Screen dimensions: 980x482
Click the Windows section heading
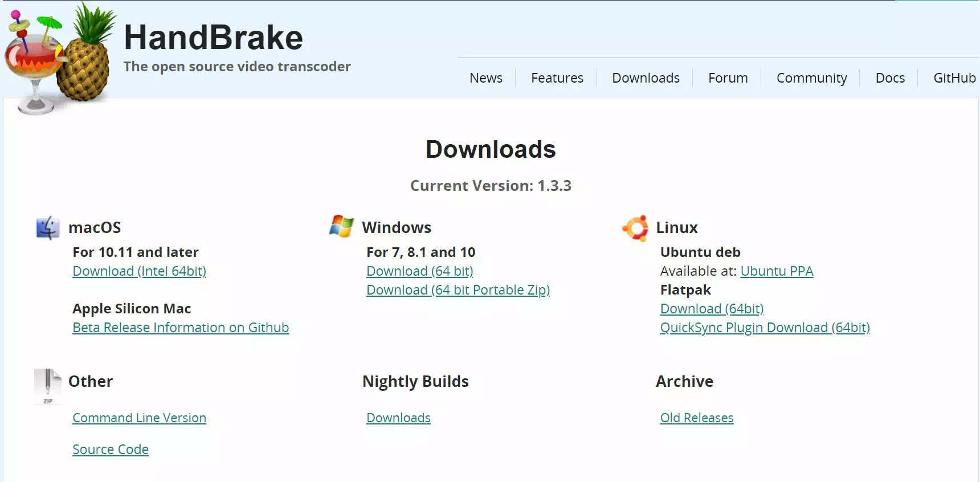(x=397, y=228)
